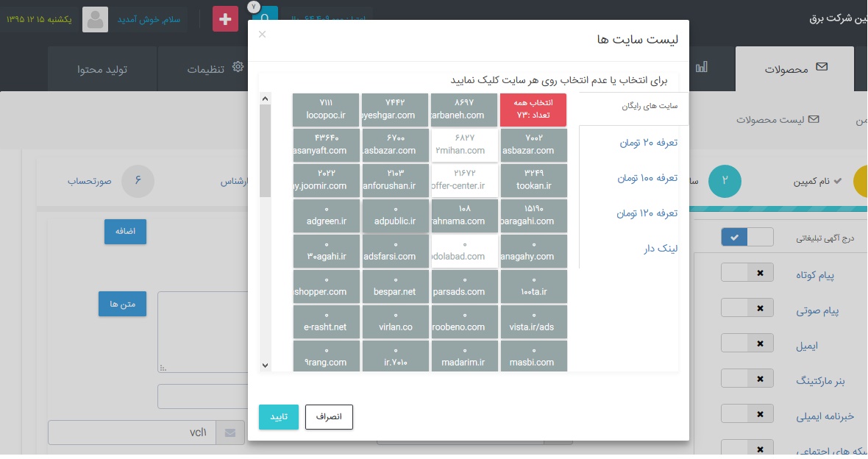Click the site list scrollbar down arrow
Image resolution: width=868 pixels, height=459 pixels.
tap(265, 366)
